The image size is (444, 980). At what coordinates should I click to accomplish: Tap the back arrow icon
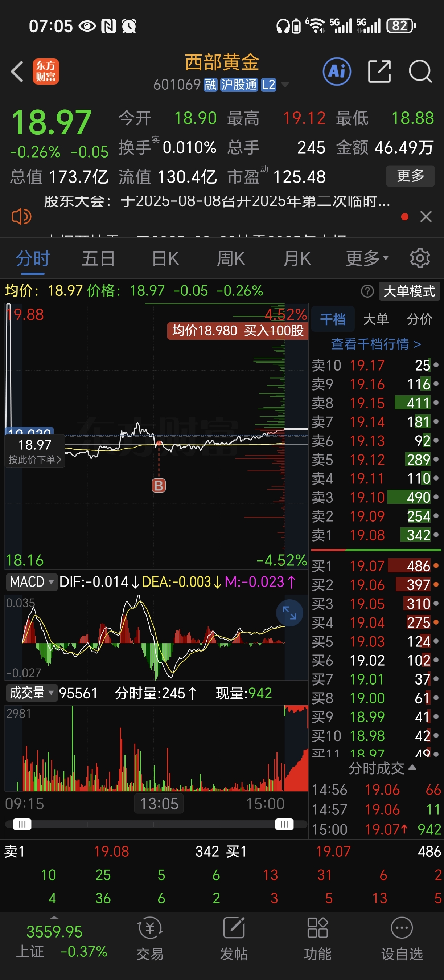click(x=17, y=72)
